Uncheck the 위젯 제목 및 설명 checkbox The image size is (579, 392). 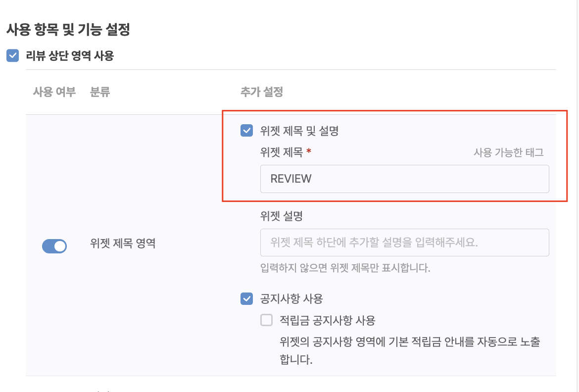[x=246, y=131]
